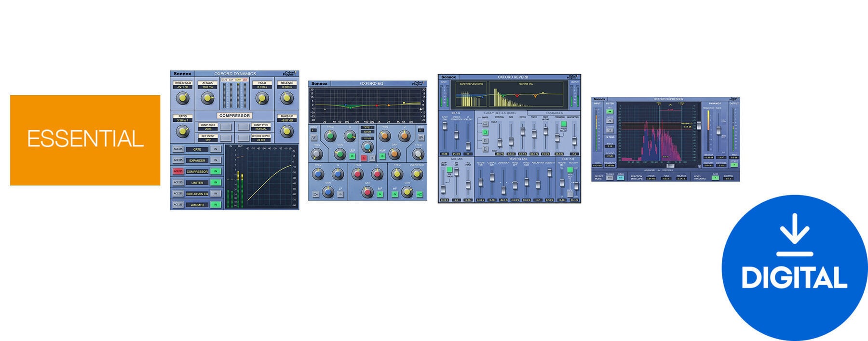Click the orange HMF Gain knob in Oxford EQ

tap(394, 154)
